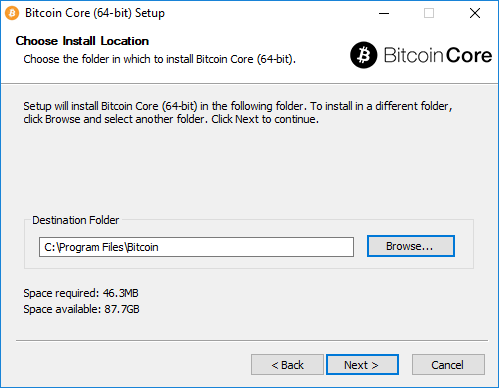
Task: Cancel the Bitcoin Core installation
Action: [448, 365]
